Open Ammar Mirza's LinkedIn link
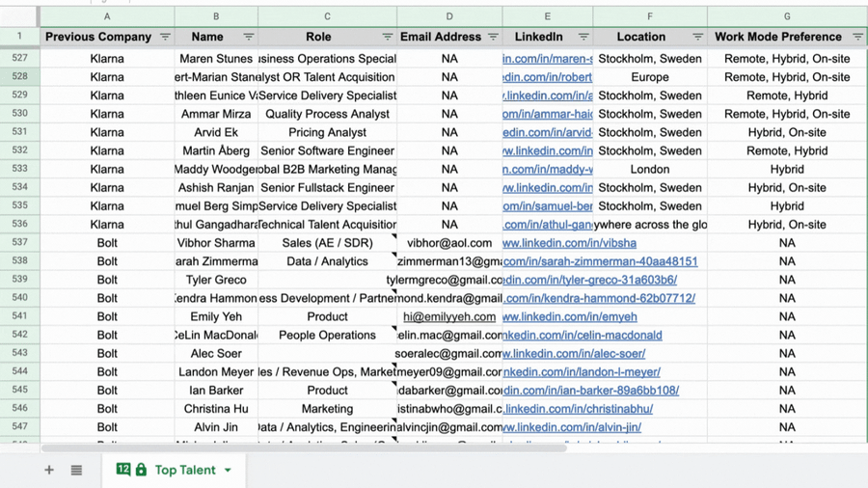Screen dimensions: 868x488 548,114
